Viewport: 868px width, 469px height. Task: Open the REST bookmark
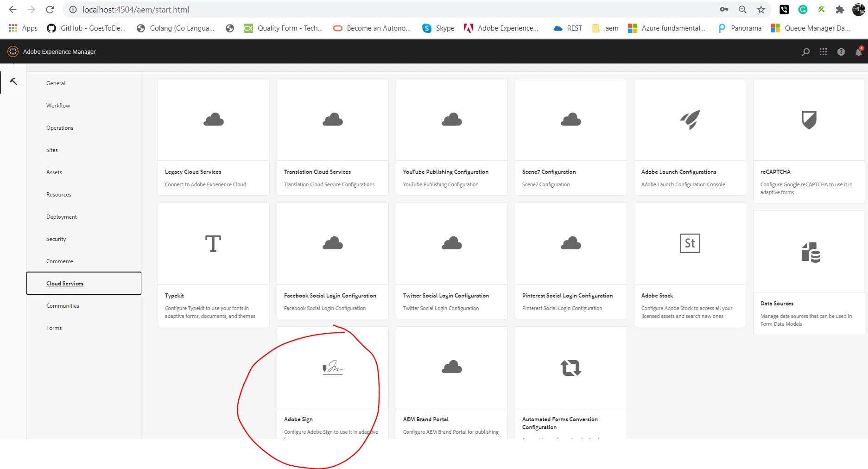coord(568,28)
